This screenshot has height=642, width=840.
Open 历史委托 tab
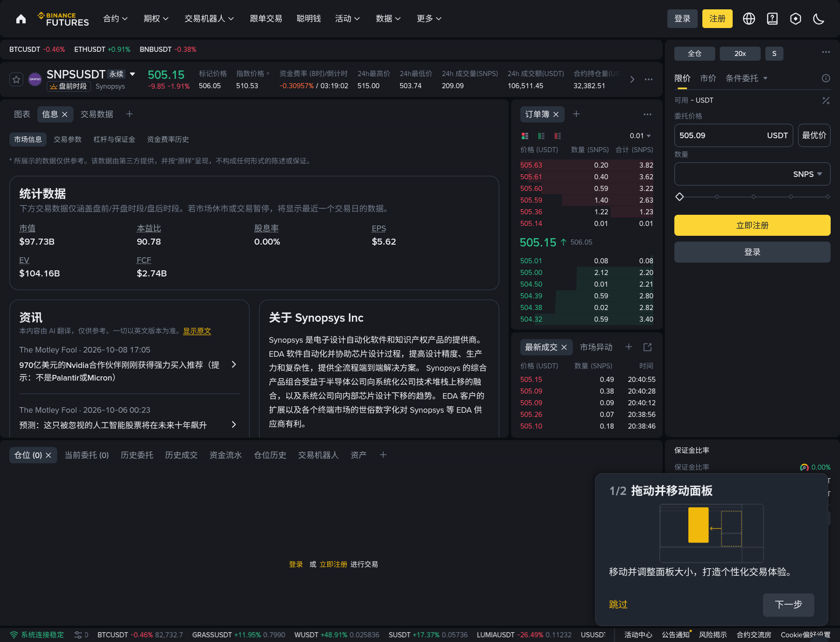coord(137,455)
